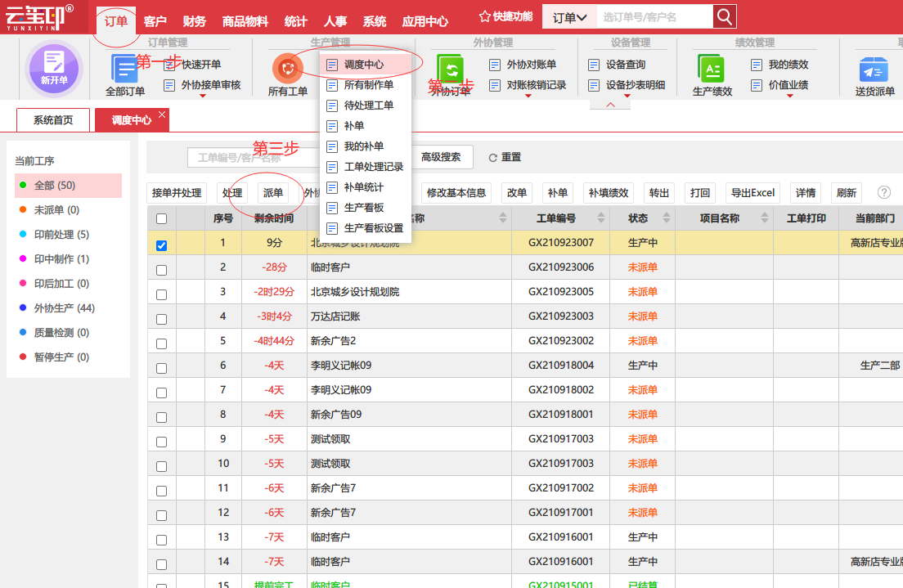The height and width of the screenshot is (588, 903).
Task: Open the 商品物料 top menu
Action: click(x=245, y=21)
